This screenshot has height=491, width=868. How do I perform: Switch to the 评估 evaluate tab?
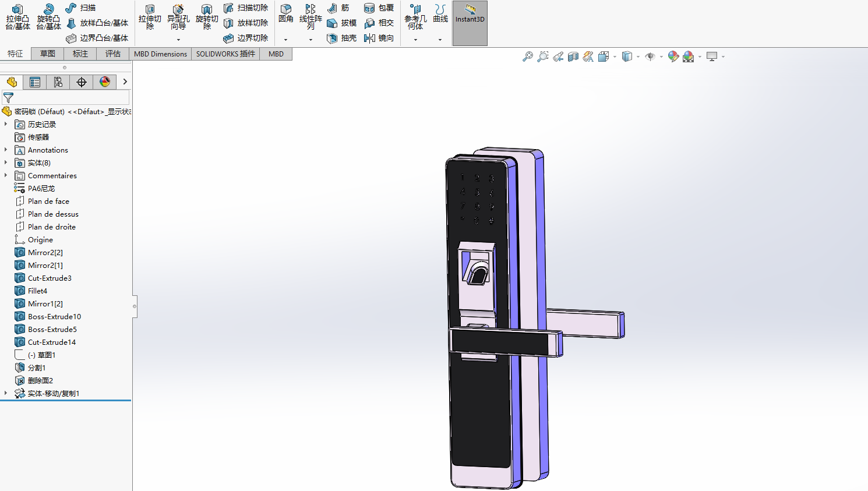click(x=113, y=54)
